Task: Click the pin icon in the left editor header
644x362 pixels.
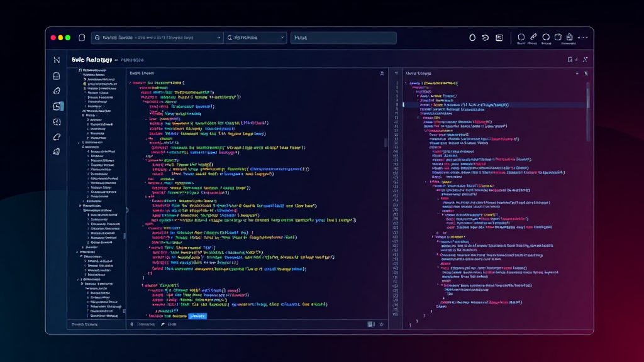Action: tap(382, 73)
